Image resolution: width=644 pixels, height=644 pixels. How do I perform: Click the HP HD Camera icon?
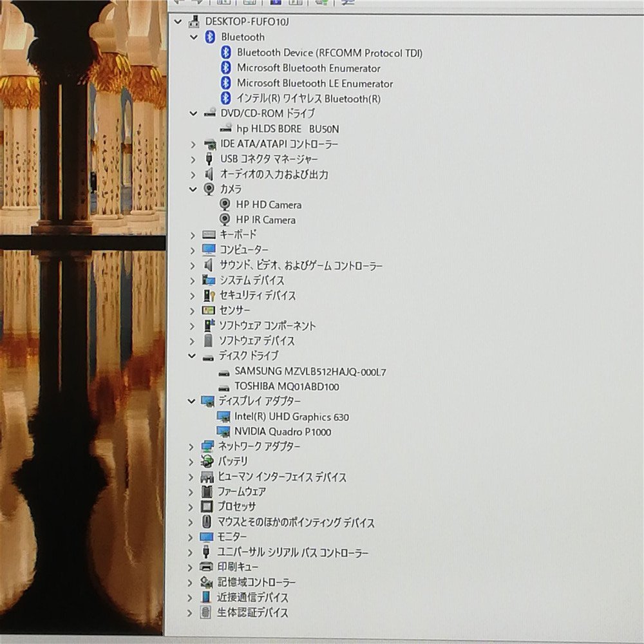[225, 204]
